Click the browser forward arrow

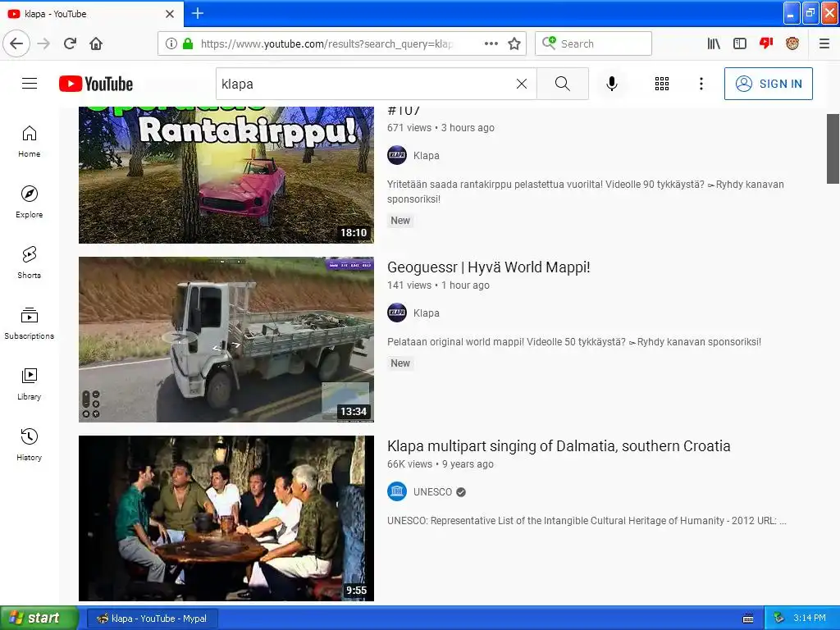click(43, 43)
